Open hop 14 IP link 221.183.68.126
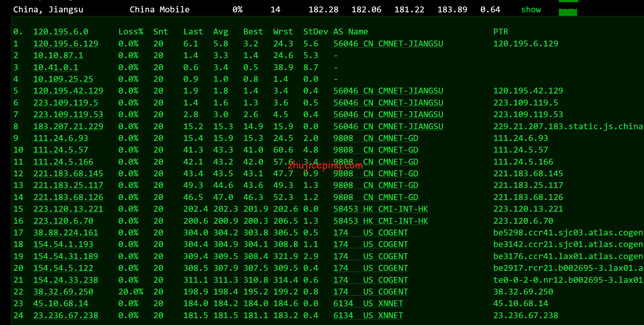Viewport: 644px width, 325px height. (x=68, y=197)
